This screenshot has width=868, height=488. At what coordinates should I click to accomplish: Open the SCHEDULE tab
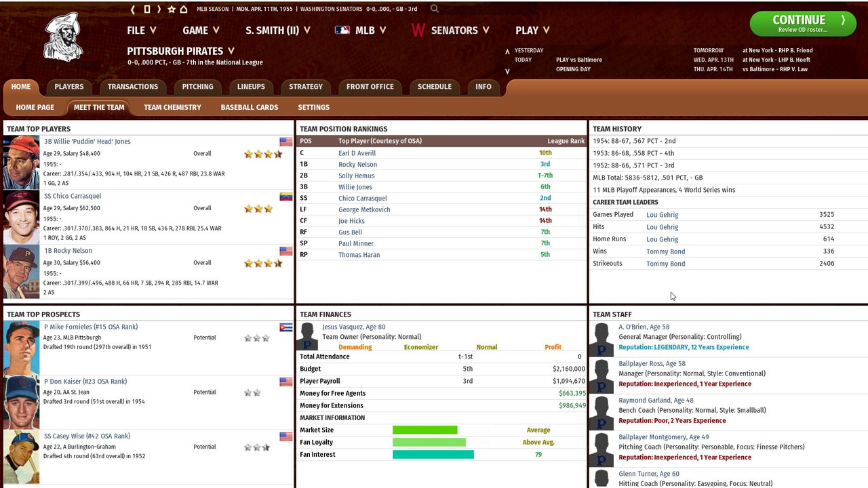point(435,87)
